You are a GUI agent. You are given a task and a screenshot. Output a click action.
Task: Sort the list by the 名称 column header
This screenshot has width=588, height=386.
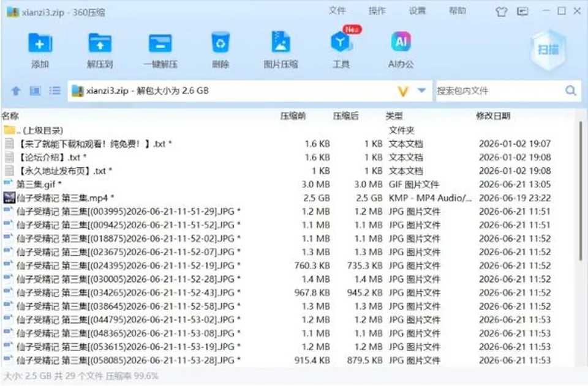click(x=10, y=116)
